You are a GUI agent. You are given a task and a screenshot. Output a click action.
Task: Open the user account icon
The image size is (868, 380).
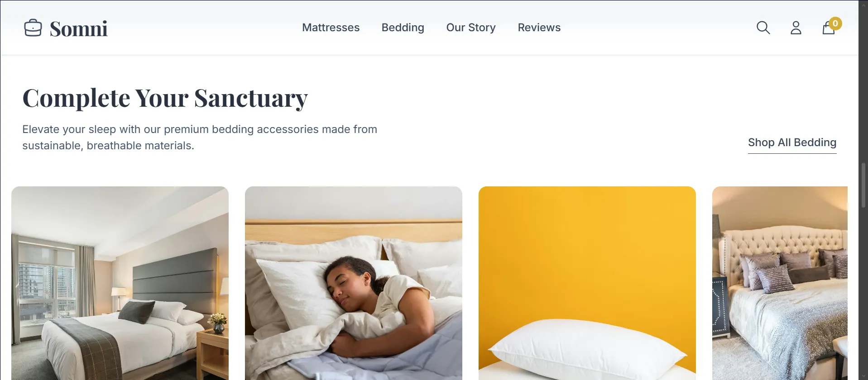coord(796,28)
